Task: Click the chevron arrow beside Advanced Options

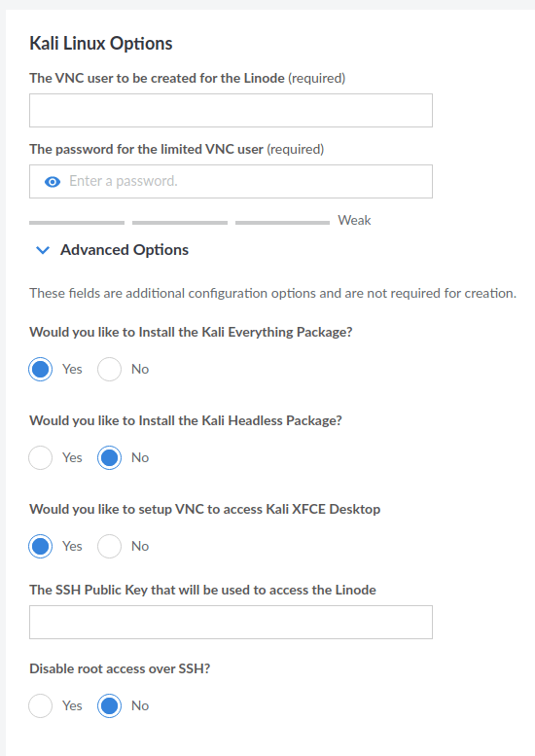Action: (x=43, y=250)
